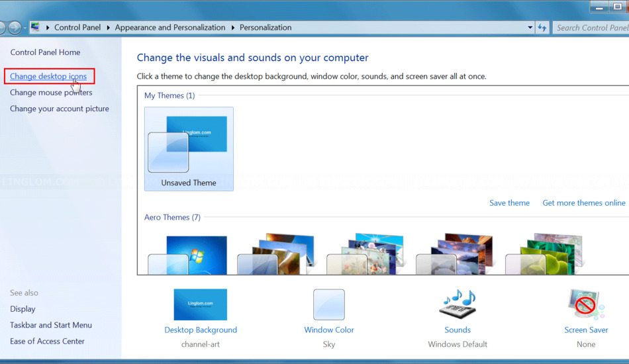Open Get more themes online link
Viewport: 629px width, 364px height.
[583, 203]
